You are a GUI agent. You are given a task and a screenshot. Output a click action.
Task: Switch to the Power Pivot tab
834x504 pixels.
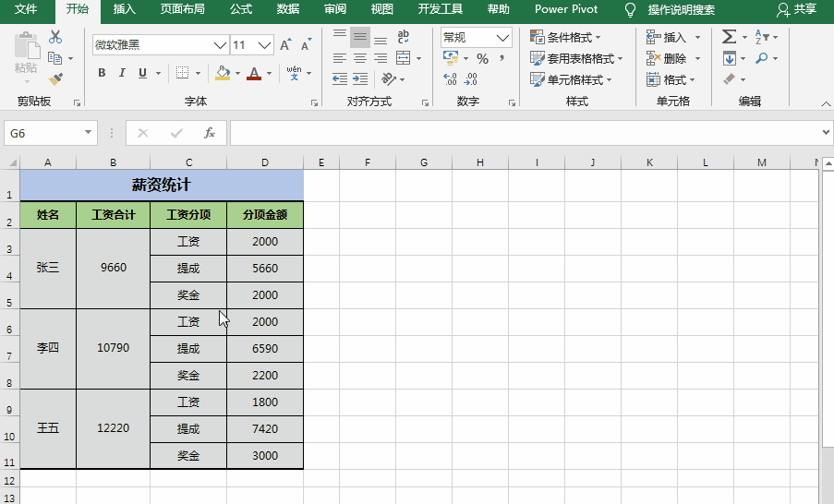(x=566, y=9)
